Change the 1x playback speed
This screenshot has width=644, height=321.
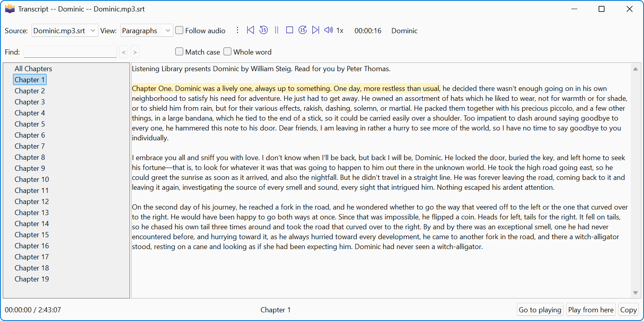tap(340, 30)
